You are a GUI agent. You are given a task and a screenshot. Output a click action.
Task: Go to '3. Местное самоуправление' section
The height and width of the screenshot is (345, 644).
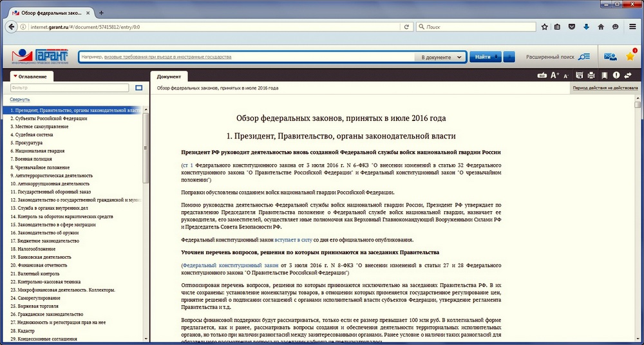pyautogui.click(x=39, y=127)
